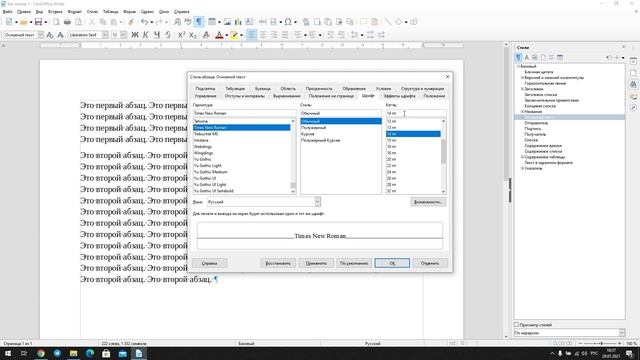Select Подпись style in Styles panel
Screen dimensions: 640x360
pyautogui.click(x=533, y=129)
